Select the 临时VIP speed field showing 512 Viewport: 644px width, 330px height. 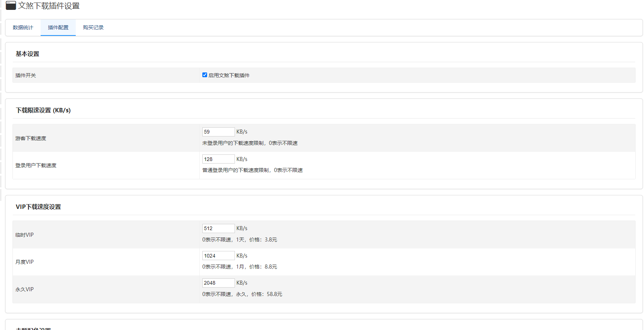point(218,228)
